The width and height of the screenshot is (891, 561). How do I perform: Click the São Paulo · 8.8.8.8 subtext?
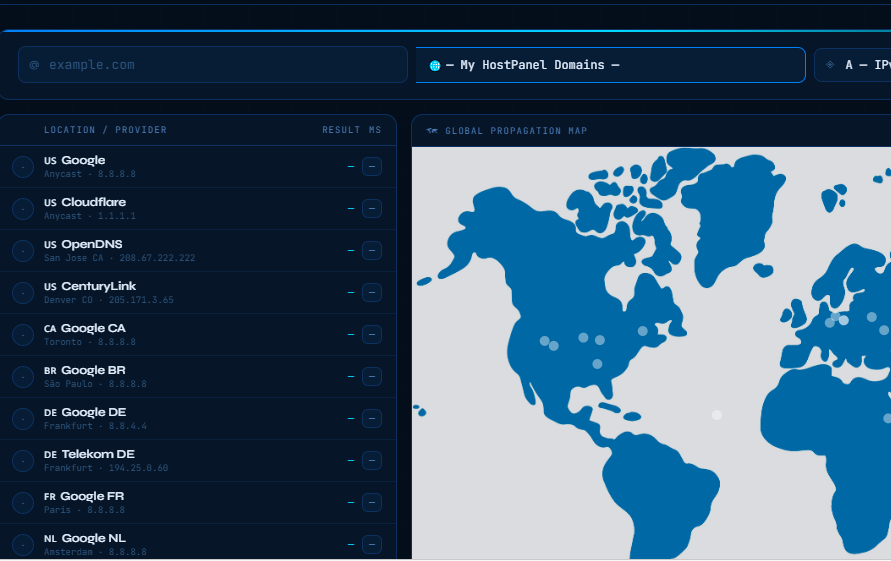[95, 384]
